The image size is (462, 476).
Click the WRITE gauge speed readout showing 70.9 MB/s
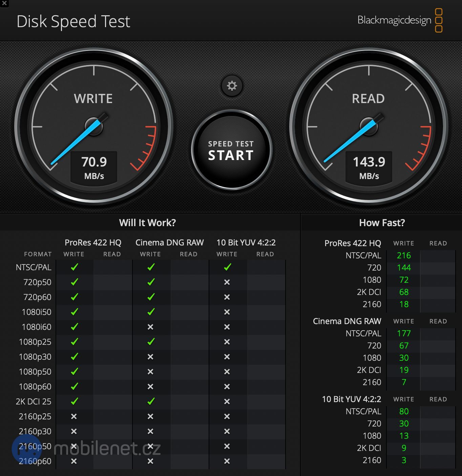(x=94, y=167)
